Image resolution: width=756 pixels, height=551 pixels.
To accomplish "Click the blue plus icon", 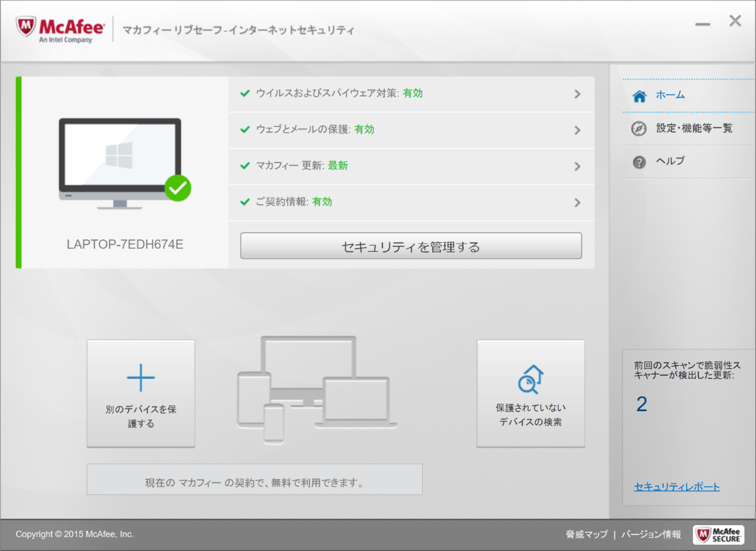I will [140, 378].
